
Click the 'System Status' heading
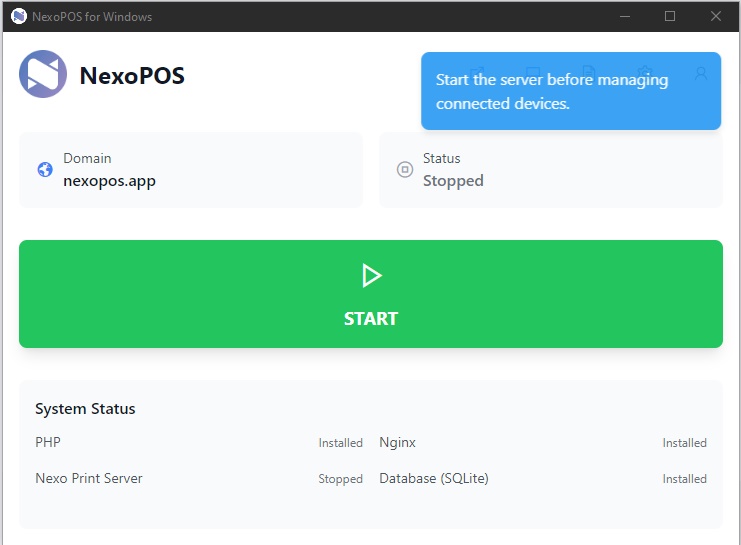85,409
